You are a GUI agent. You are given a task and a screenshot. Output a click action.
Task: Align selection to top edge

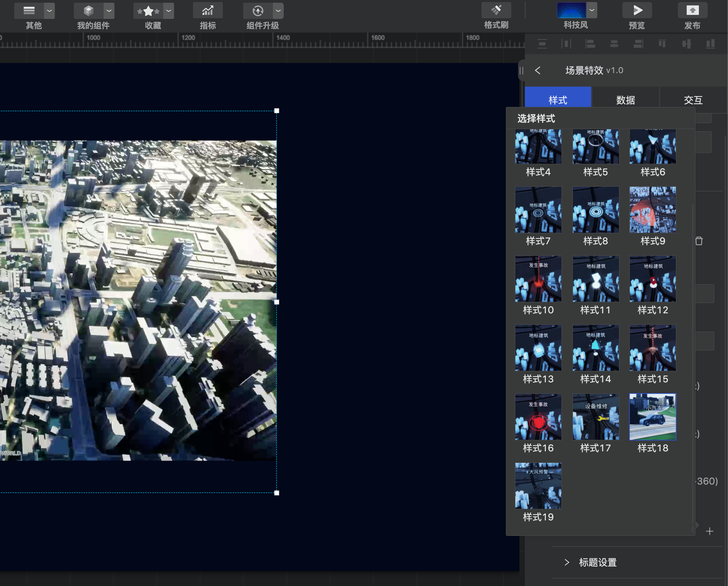662,44
